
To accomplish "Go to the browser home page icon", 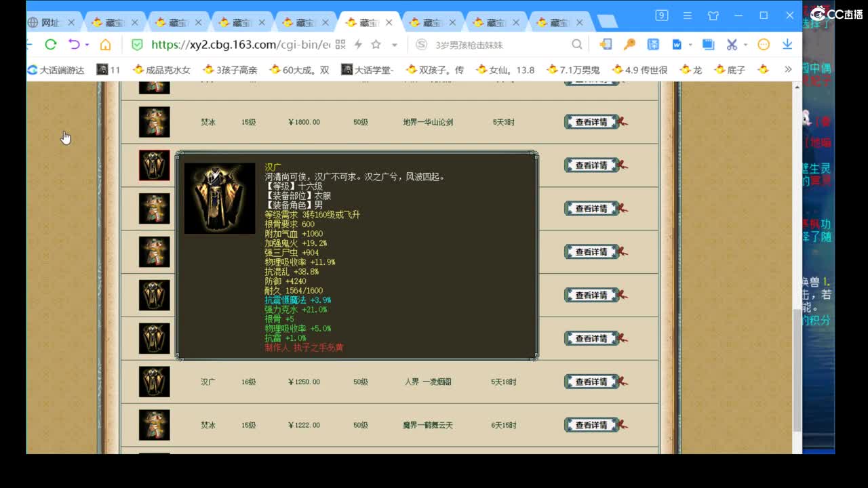I will [105, 45].
